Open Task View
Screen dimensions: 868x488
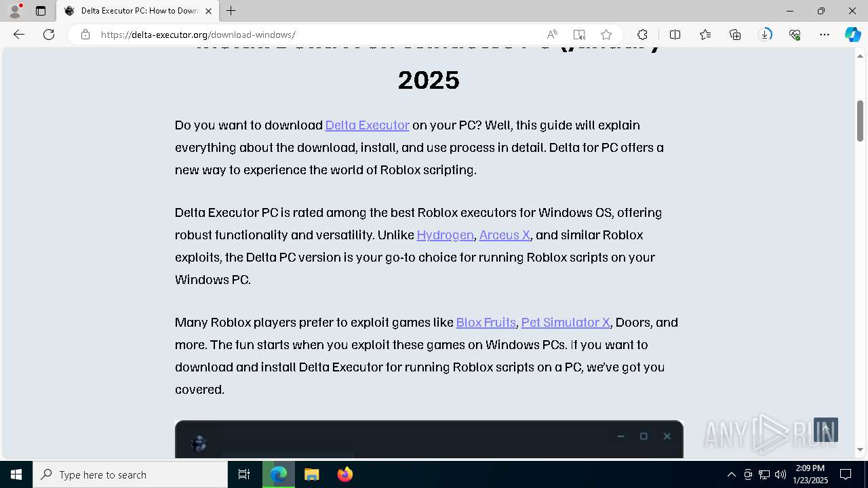click(244, 474)
